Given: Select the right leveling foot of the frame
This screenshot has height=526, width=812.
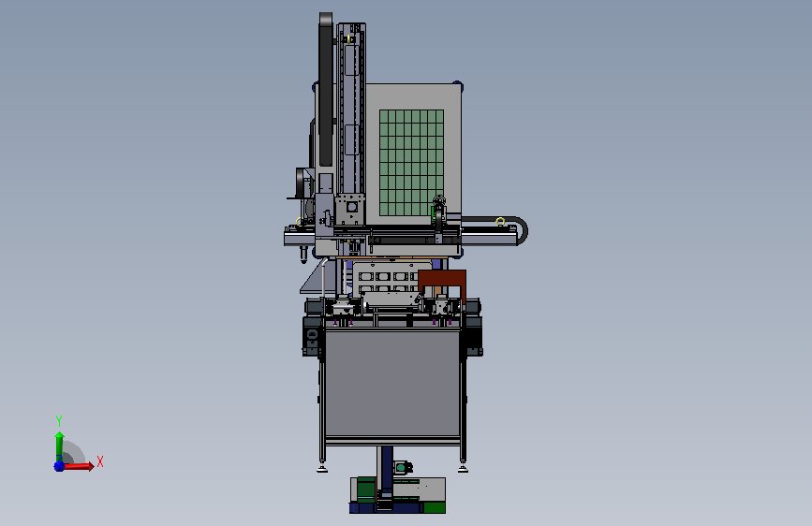Looking at the screenshot, I should (x=463, y=469).
